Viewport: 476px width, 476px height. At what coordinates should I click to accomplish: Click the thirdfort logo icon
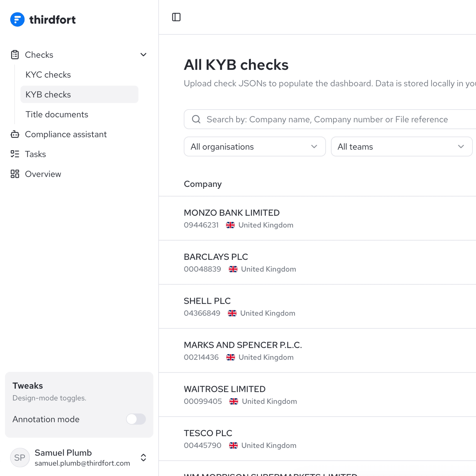17,19
